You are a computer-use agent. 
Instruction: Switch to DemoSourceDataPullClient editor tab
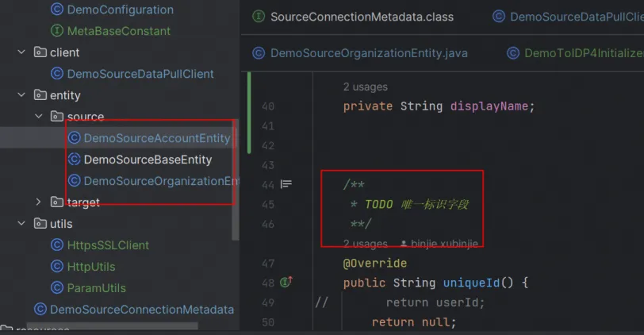pos(577,17)
